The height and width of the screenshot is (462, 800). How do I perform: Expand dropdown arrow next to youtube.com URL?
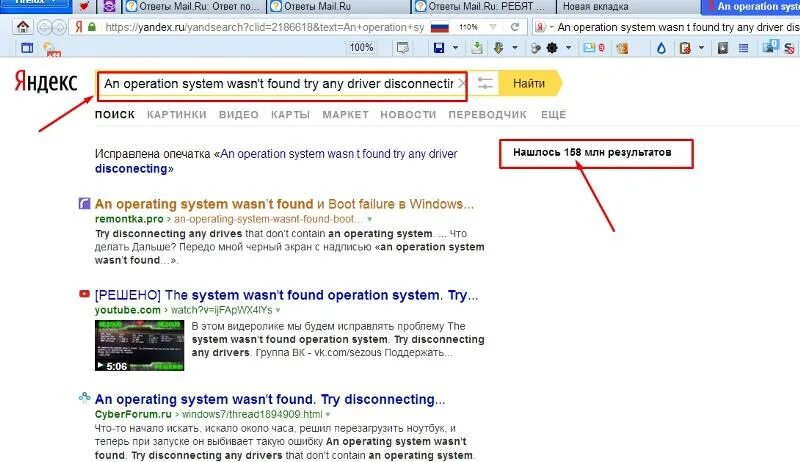tap(278, 310)
